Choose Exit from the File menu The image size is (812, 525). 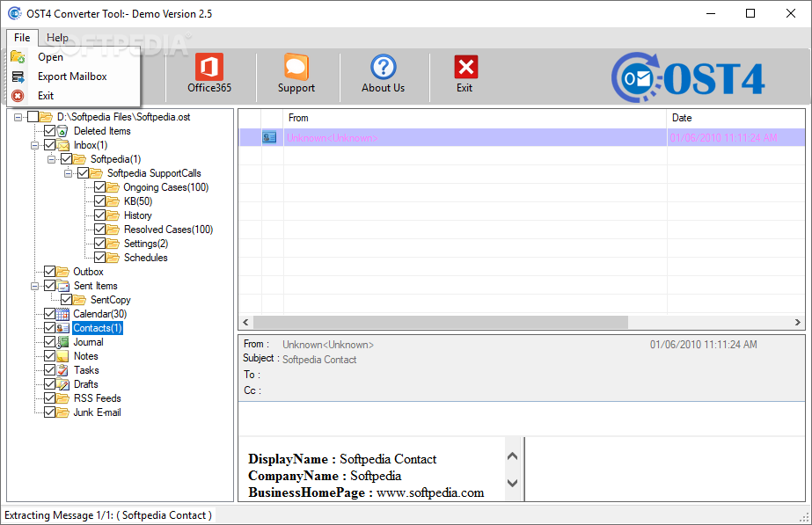click(x=46, y=96)
